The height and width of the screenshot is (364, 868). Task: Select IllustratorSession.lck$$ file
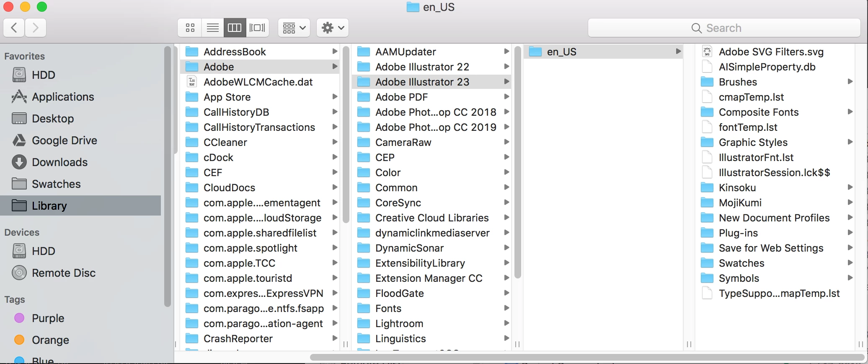tap(775, 172)
